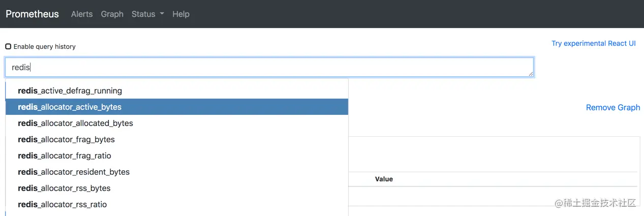
Task: Choose the redis_allocator_frag_ratio metric
Action: (x=177, y=156)
